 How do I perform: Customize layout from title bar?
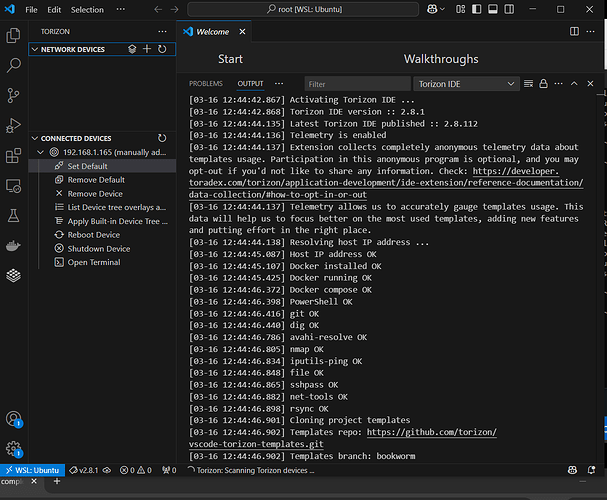point(460,9)
